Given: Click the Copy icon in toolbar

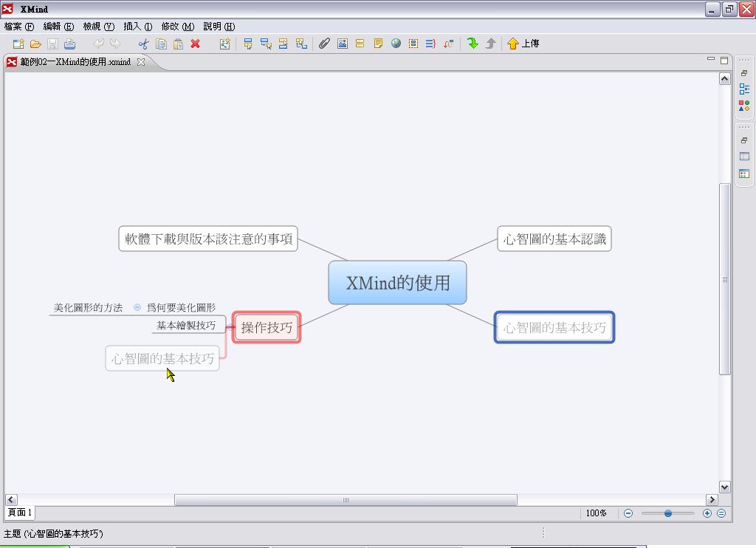Looking at the screenshot, I should pos(161,44).
